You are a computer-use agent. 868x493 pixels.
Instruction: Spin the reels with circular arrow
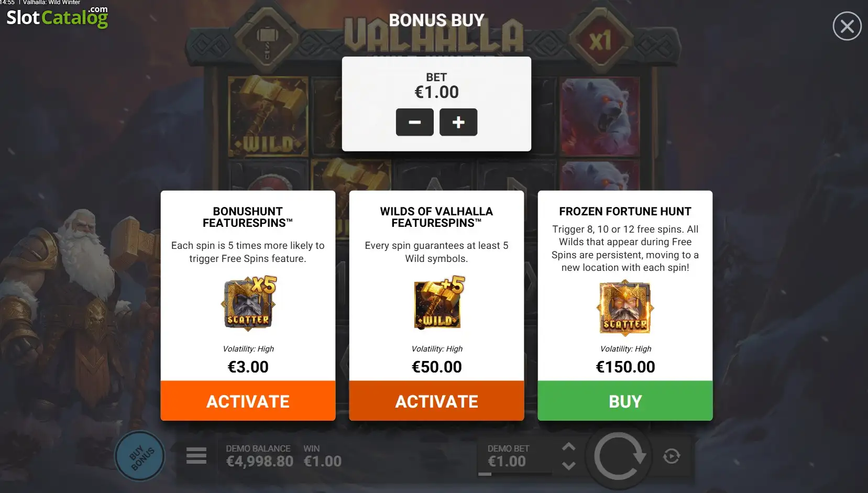(x=619, y=456)
